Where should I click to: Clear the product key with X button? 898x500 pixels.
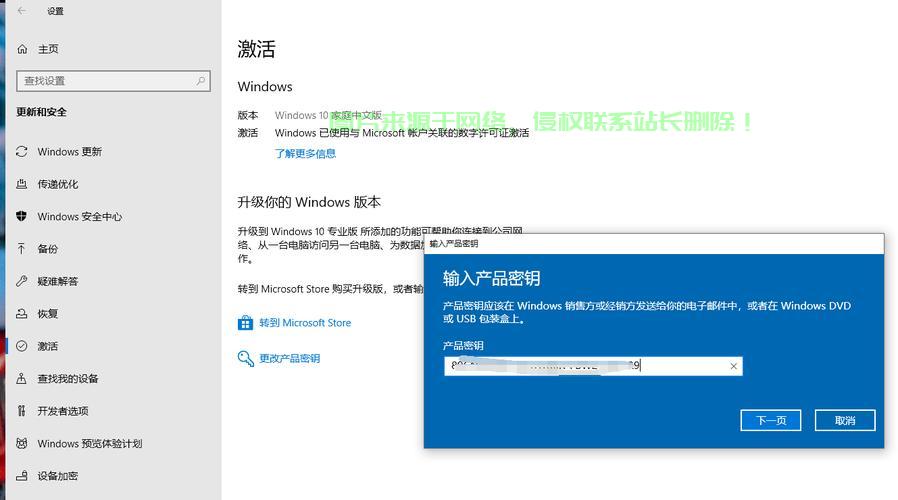coord(733,366)
